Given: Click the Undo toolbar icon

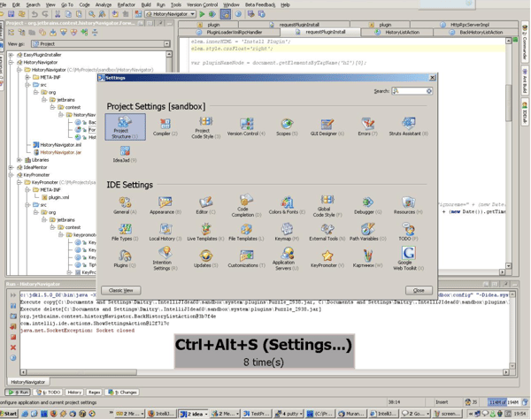Looking at the screenshot, I should pyautogui.click(x=35, y=14).
